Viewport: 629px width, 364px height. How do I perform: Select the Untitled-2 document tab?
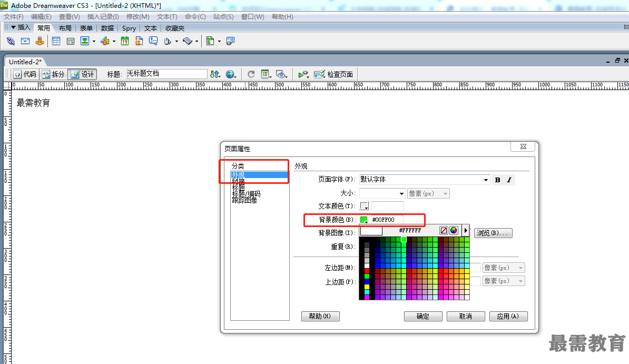25,62
